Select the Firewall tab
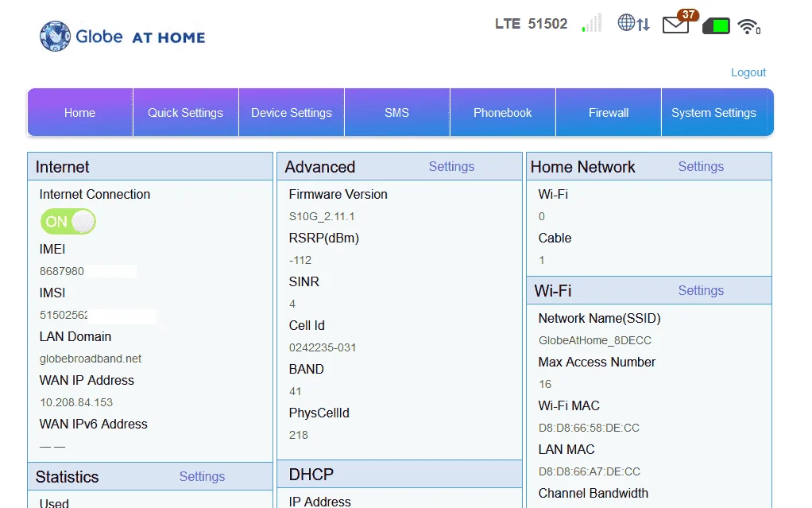The height and width of the screenshot is (508, 812). pyautogui.click(x=609, y=112)
